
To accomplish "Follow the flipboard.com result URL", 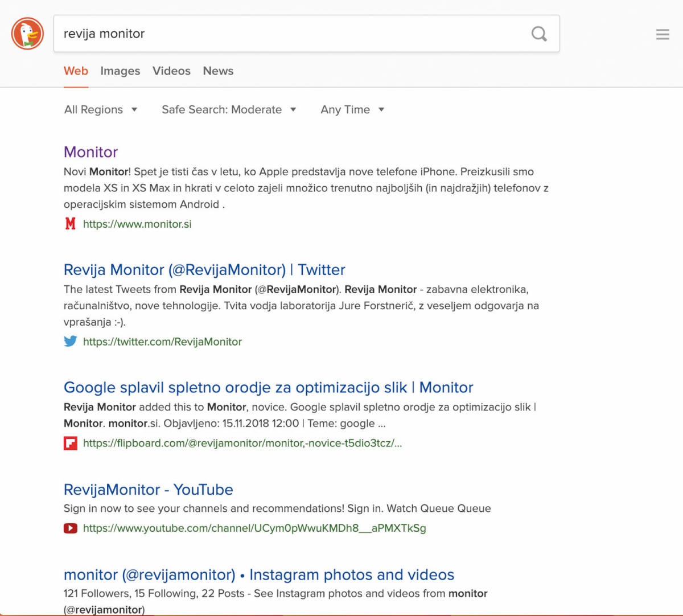I will 242,443.
